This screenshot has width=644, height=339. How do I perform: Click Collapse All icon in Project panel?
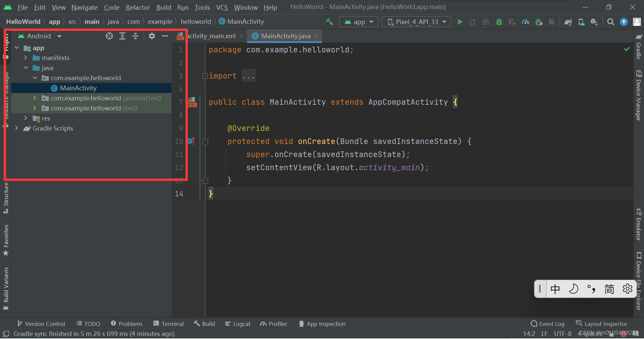136,36
